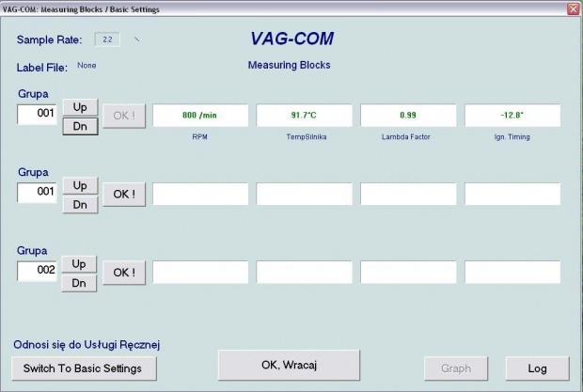Click the second Grupa 001 input field

pyautogui.click(x=38, y=192)
